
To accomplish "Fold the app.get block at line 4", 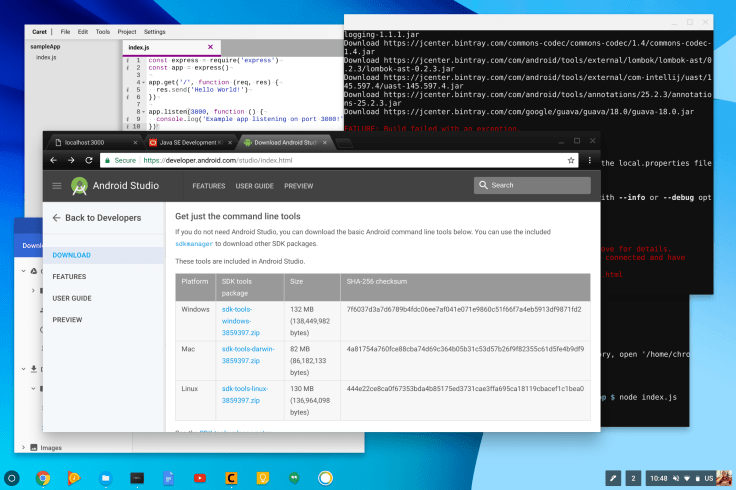I will (x=144, y=83).
